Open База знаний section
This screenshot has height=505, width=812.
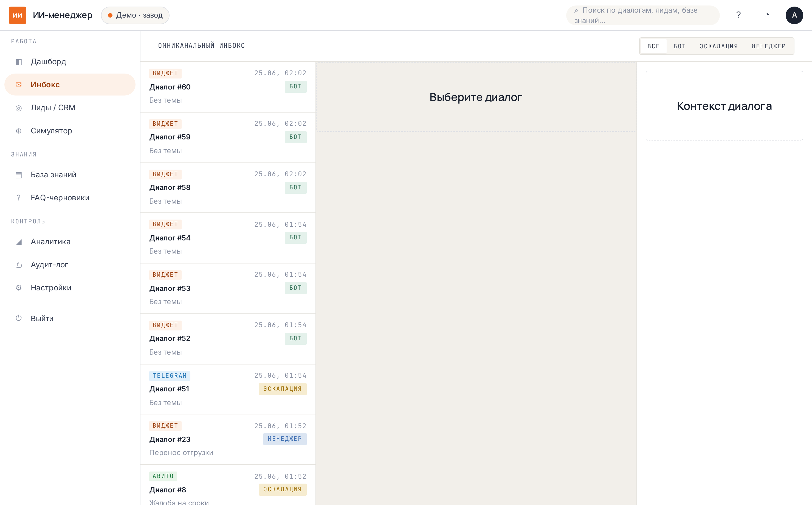tap(70, 175)
